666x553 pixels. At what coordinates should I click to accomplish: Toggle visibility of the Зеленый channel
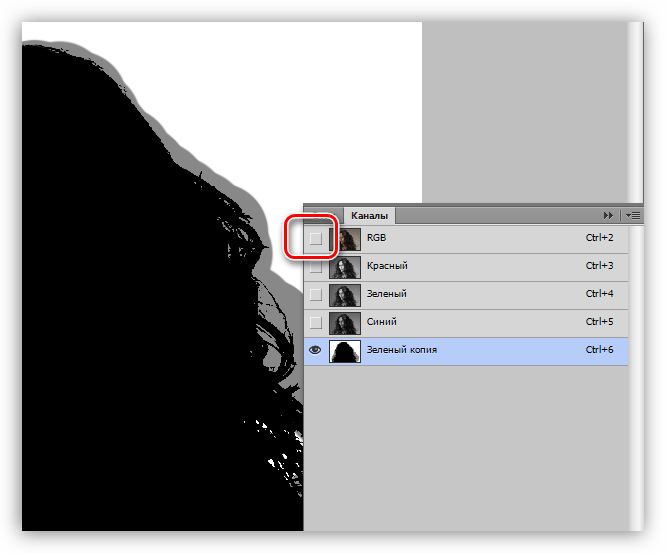tap(316, 295)
